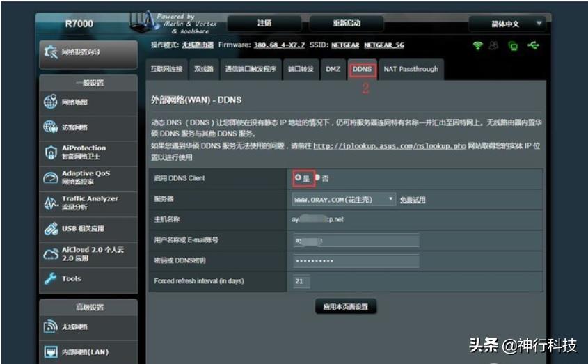Open the Wireless settings icon
The height and width of the screenshot is (364, 588).
[x=51, y=326]
